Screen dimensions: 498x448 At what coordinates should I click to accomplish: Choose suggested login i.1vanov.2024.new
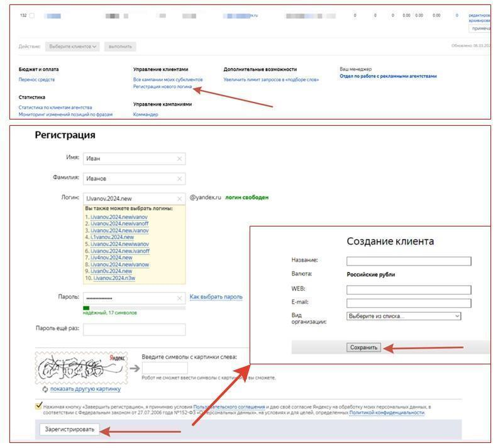(112, 237)
